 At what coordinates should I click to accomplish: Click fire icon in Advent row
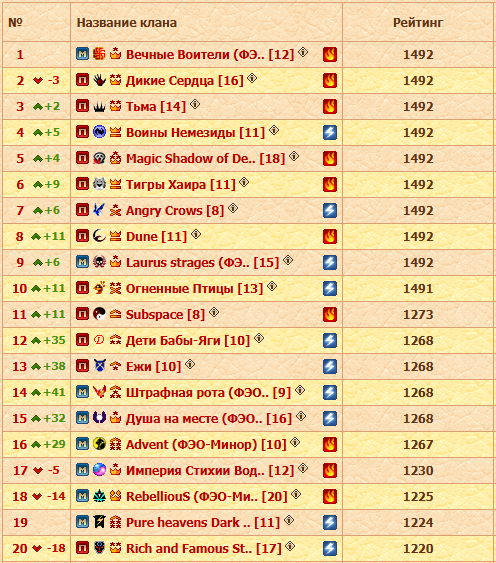point(330,444)
